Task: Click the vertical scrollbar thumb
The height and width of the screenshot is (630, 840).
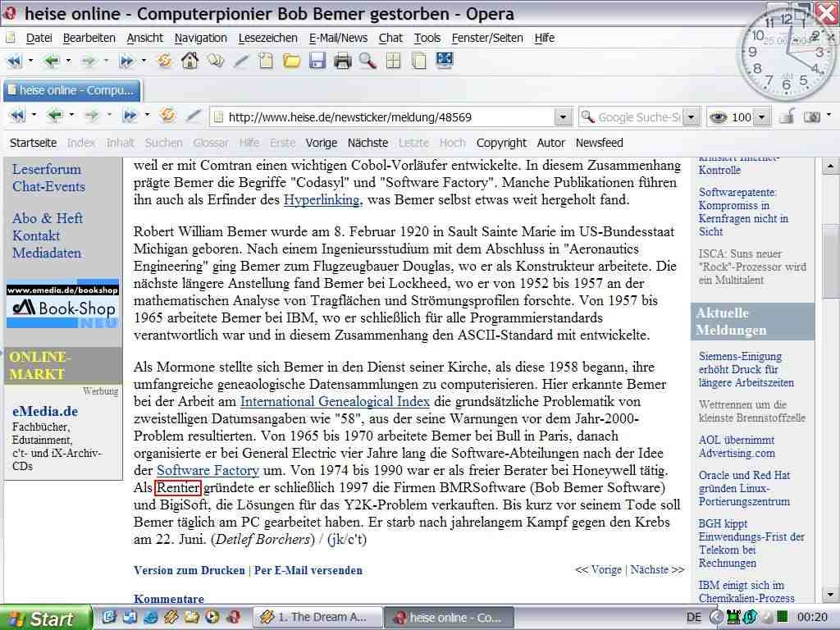Action: [830, 262]
